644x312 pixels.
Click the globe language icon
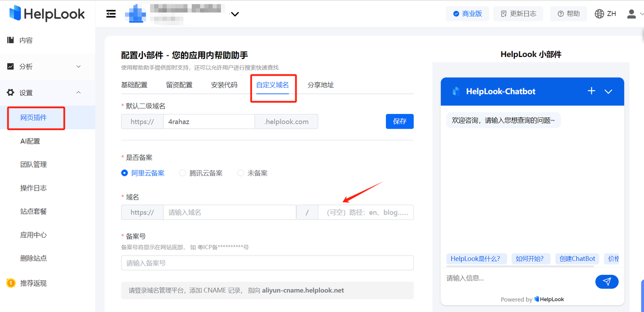click(599, 14)
